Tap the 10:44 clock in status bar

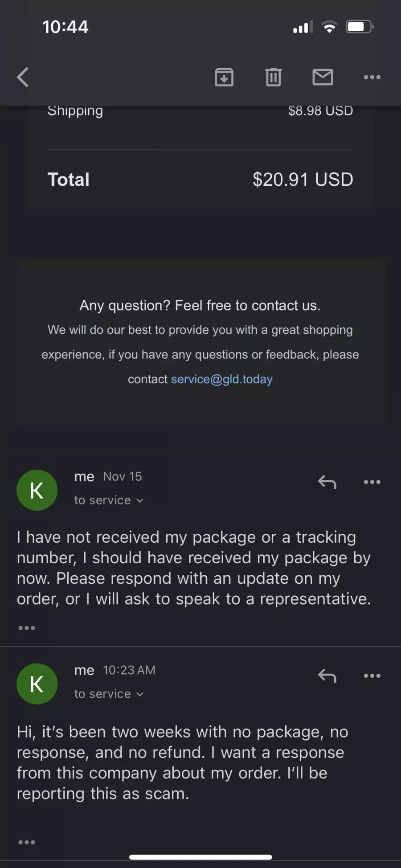(65, 27)
